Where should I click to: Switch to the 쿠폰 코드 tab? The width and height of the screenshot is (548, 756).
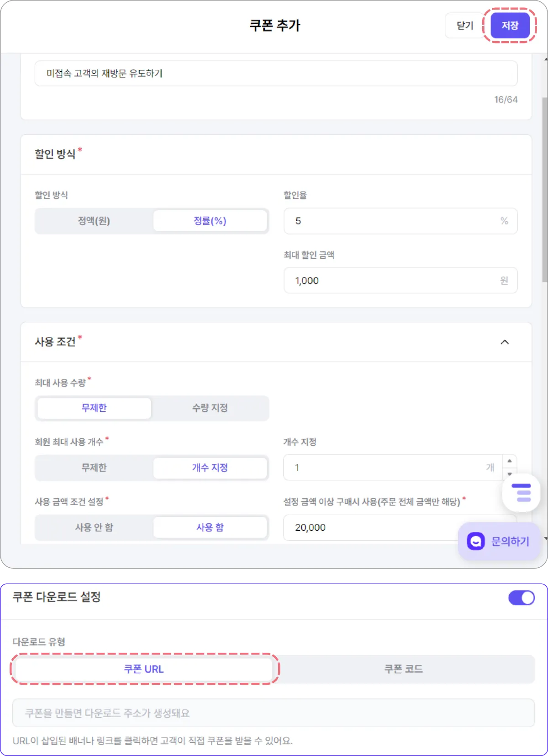pos(404,669)
